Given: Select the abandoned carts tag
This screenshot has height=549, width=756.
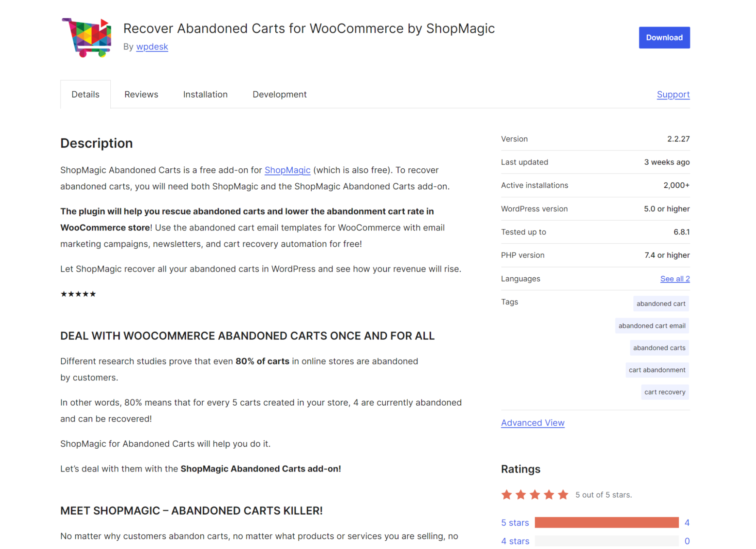Looking at the screenshot, I should [x=659, y=347].
